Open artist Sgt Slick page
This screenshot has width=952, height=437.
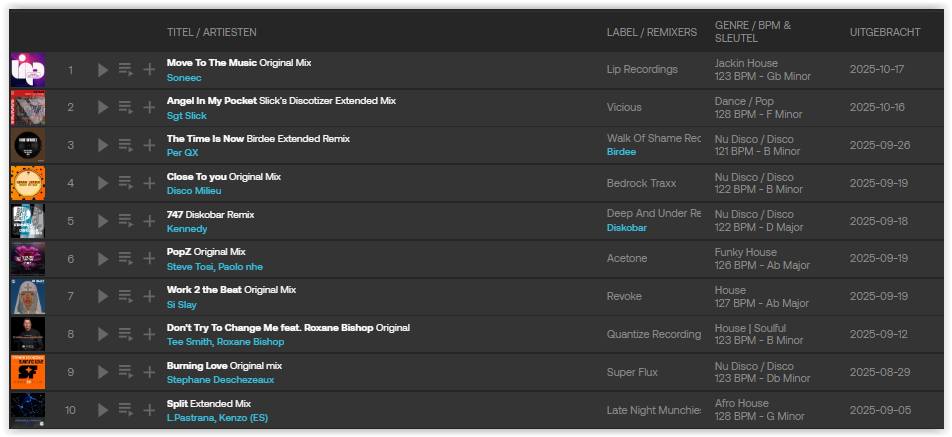[187, 115]
